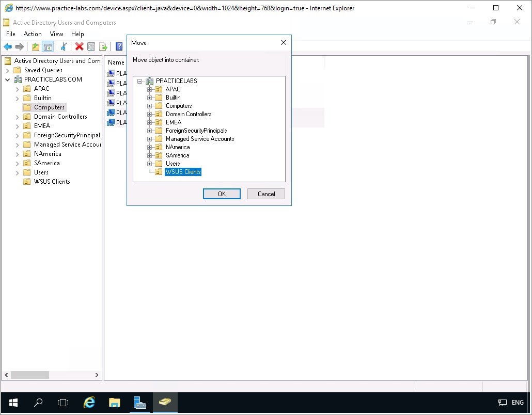532x415 pixels.
Task: Click the Back arrow toolbar icon
Action: click(8, 47)
